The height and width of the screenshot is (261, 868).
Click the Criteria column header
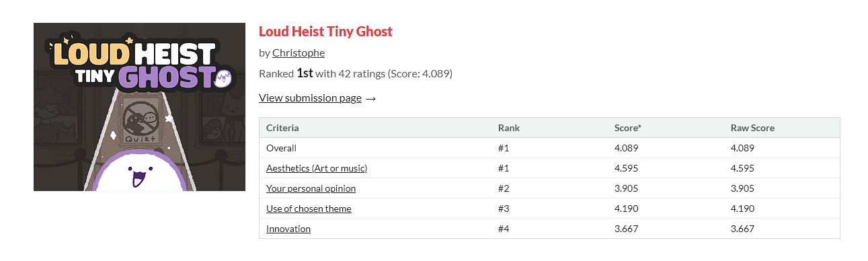click(282, 128)
